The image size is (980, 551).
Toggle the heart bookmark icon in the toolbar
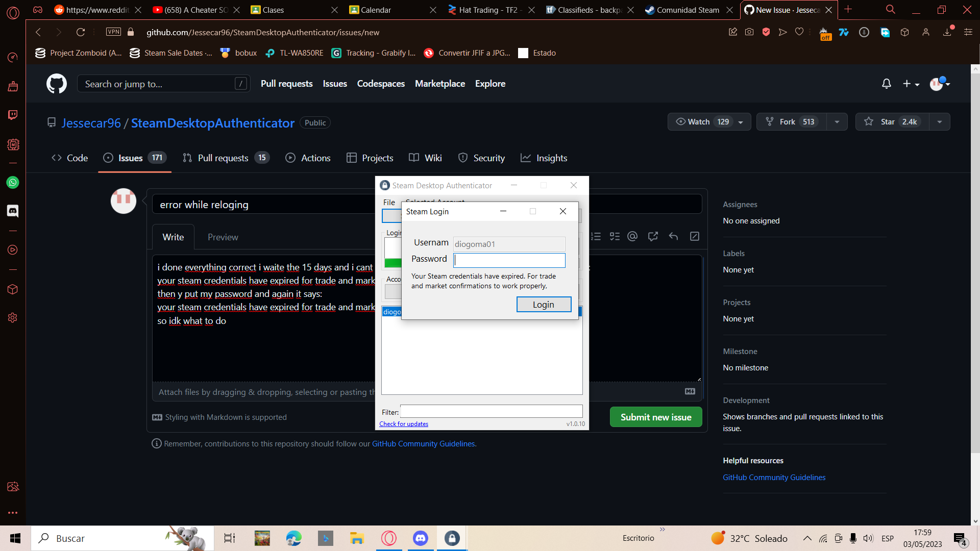(x=799, y=32)
